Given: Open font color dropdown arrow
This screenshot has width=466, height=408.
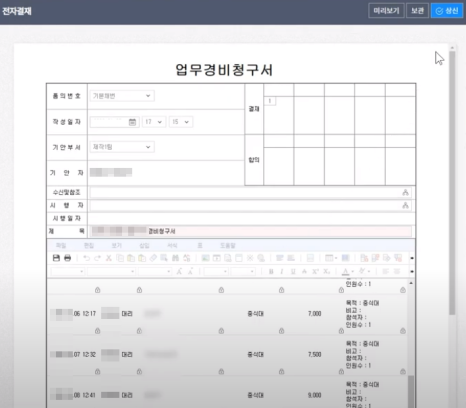Looking at the screenshot, I should point(353,272).
